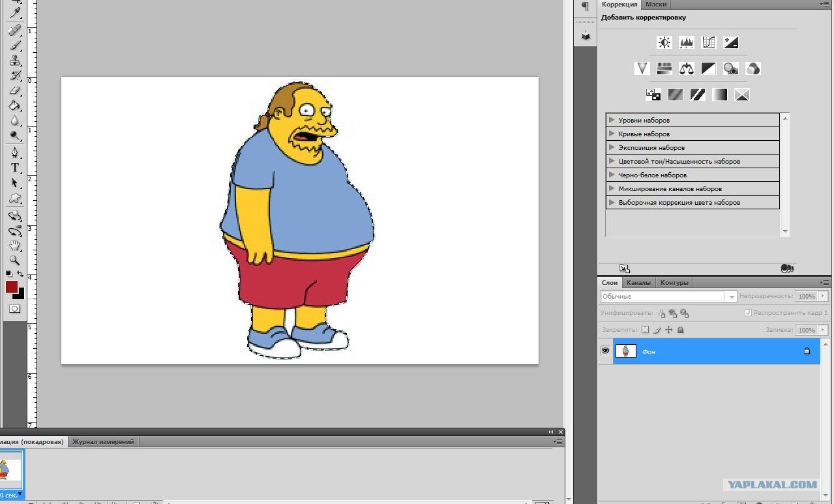Add a Curves adjustment

(709, 42)
